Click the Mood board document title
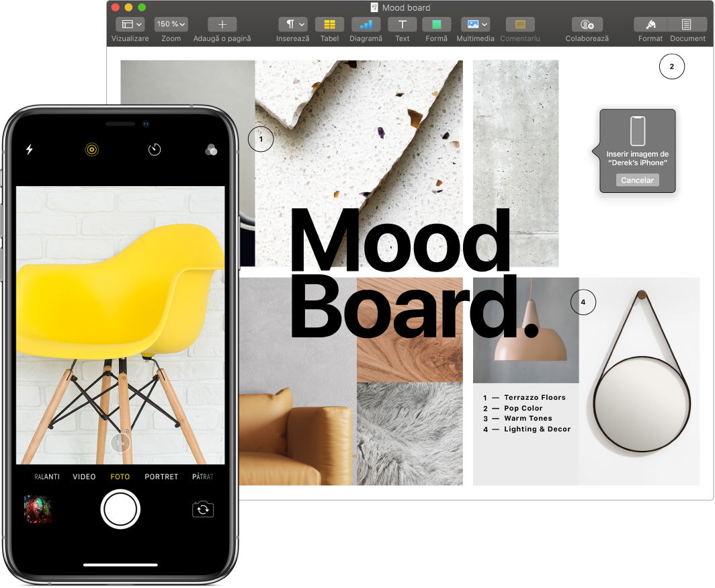Image resolution: width=715 pixels, height=588 pixels. [406, 8]
